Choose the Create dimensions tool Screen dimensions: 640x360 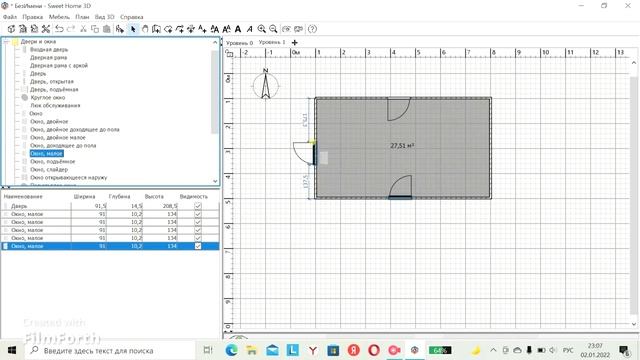pos(191,29)
